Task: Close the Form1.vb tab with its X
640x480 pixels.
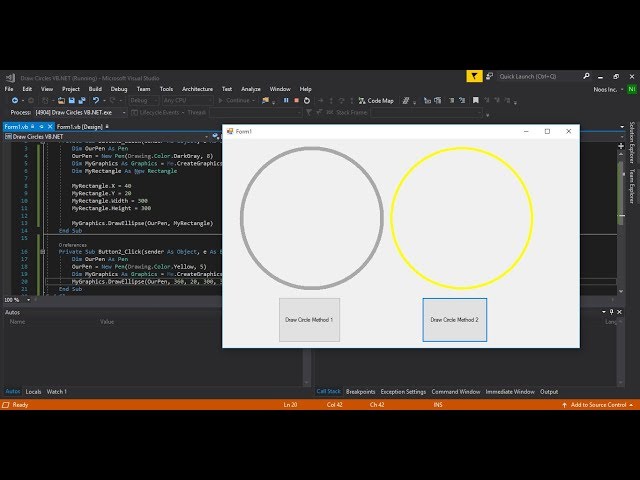Action: 50,127
